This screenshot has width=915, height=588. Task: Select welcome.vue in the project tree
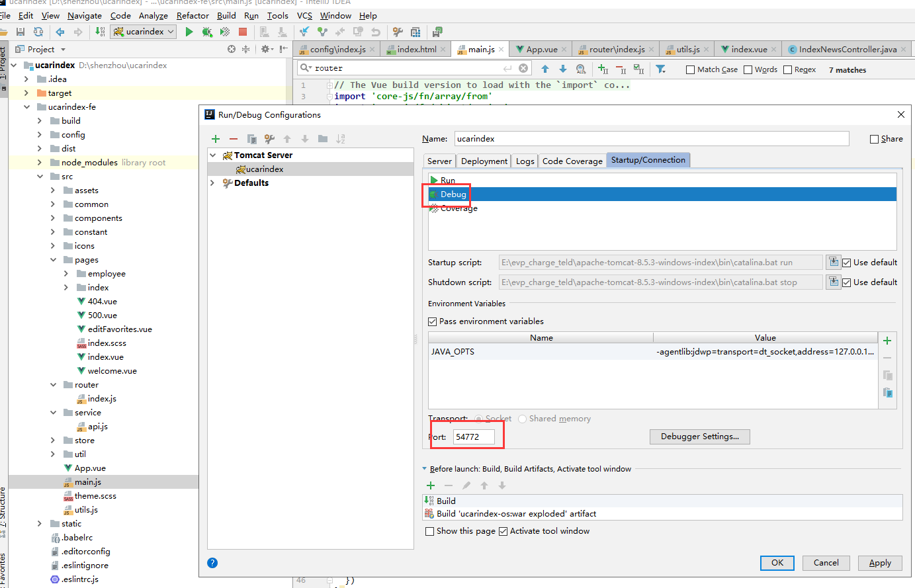click(x=112, y=371)
